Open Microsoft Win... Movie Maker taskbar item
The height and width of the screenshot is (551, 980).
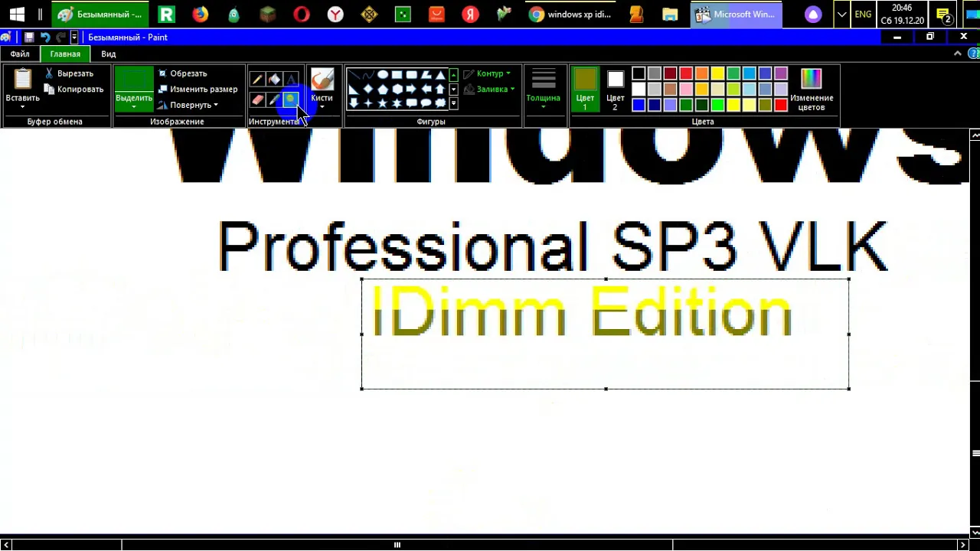pos(737,15)
